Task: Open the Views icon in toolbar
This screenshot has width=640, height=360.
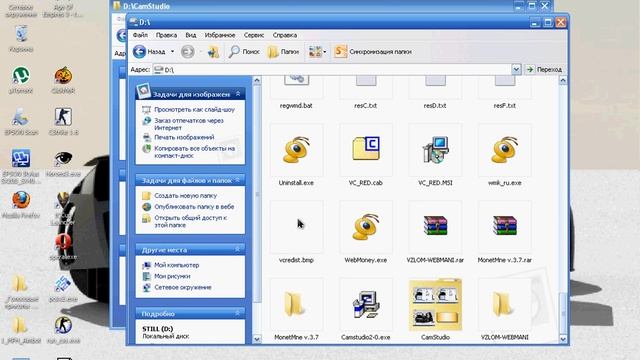Action: (x=315, y=52)
